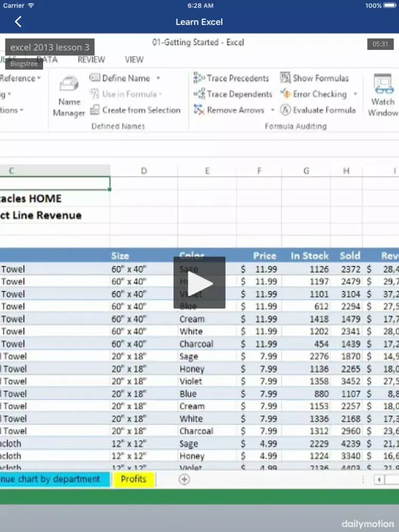Click Sold value 3104
399x532 pixels.
pos(351,294)
